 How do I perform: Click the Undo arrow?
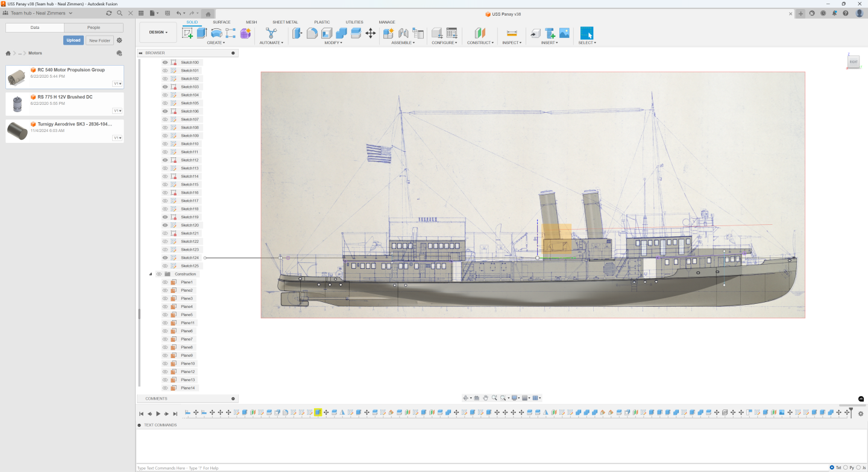(x=178, y=13)
